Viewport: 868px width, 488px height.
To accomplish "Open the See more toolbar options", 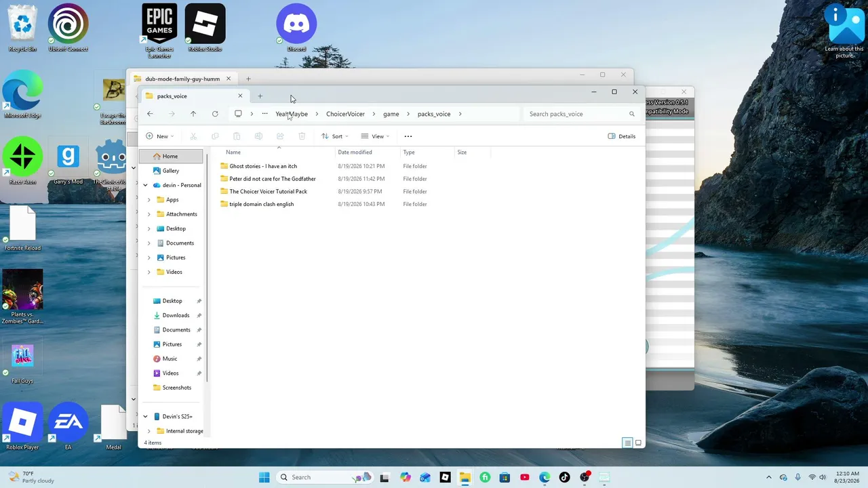I will 408,136.
